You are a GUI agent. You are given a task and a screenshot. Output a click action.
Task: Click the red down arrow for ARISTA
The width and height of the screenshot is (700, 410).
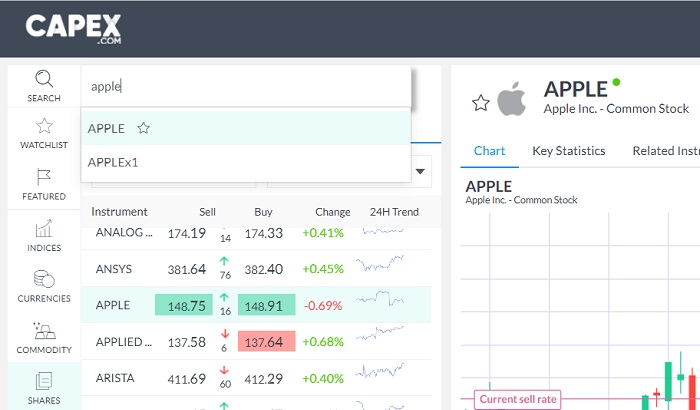[225, 370]
